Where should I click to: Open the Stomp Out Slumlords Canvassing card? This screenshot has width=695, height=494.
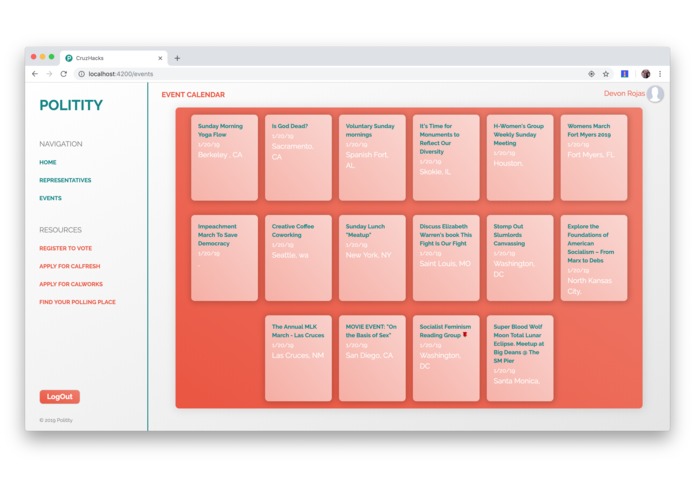click(x=520, y=258)
